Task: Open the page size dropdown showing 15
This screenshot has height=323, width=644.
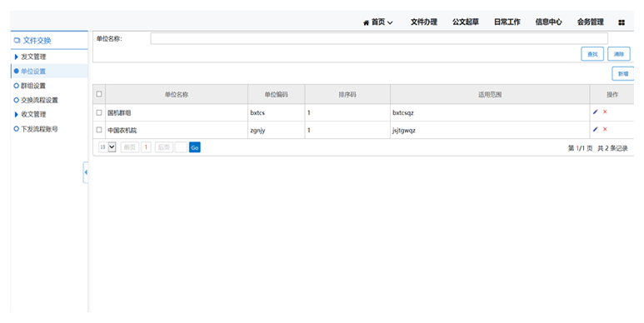Action: (x=107, y=147)
